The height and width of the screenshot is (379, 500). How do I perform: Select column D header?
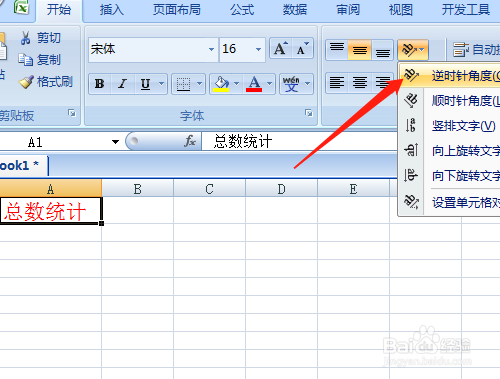coord(281,189)
